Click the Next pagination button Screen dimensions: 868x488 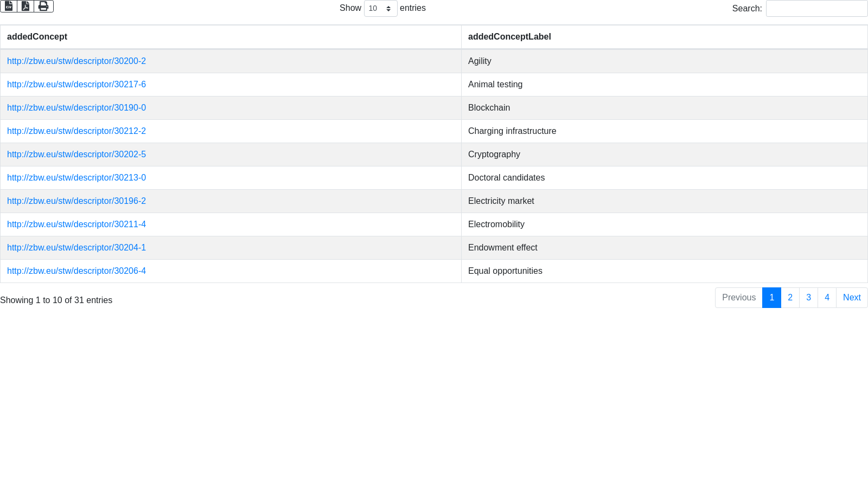[852, 298]
